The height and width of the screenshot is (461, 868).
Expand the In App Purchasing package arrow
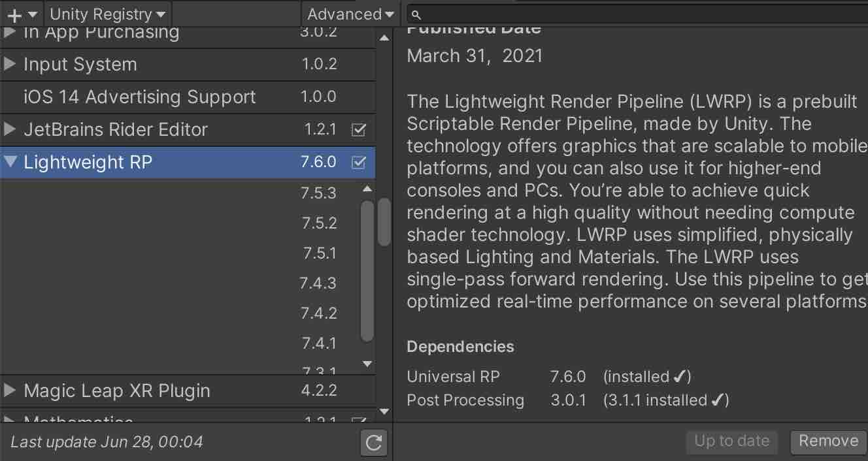coord(9,31)
